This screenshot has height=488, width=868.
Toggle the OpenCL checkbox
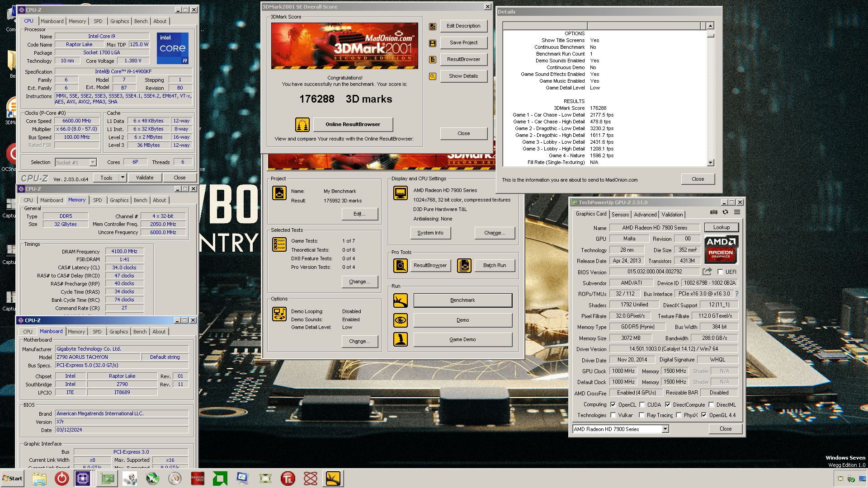(x=613, y=405)
